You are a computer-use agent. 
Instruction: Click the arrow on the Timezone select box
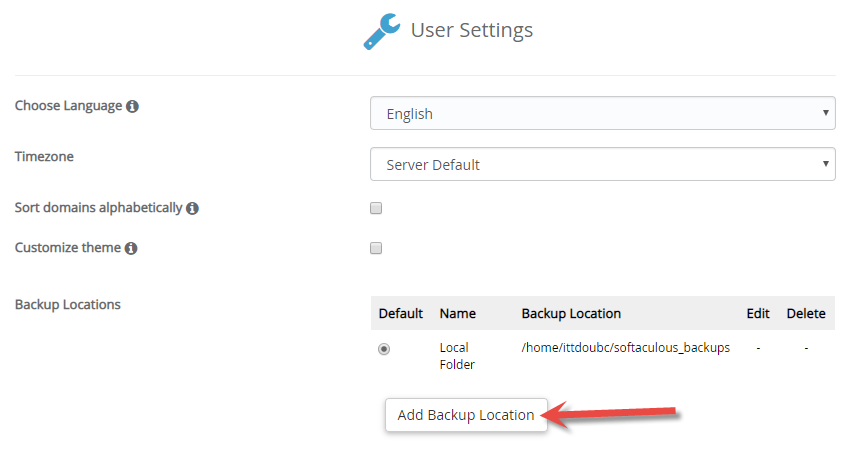tap(826, 164)
